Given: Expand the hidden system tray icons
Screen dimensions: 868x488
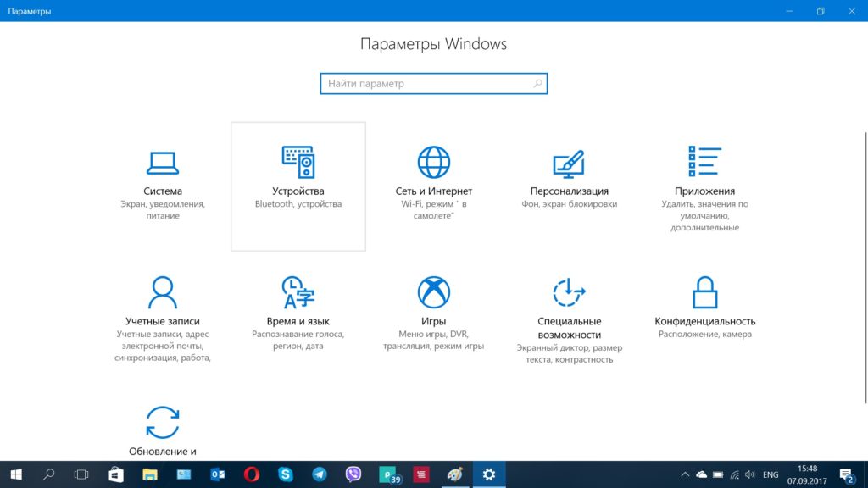Looking at the screenshot, I should 685,474.
